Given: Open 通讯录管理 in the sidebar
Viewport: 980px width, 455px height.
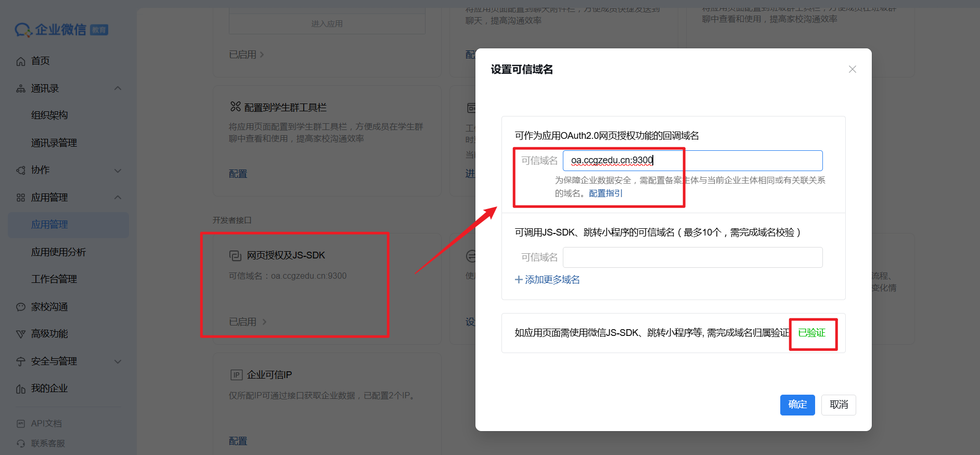Looking at the screenshot, I should click(x=54, y=142).
